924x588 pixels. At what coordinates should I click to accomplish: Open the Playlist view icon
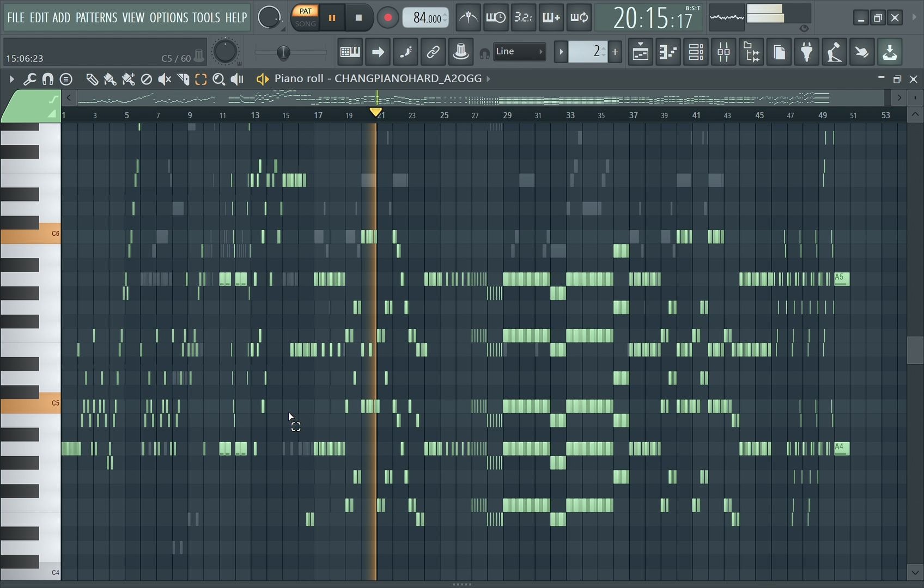click(640, 52)
